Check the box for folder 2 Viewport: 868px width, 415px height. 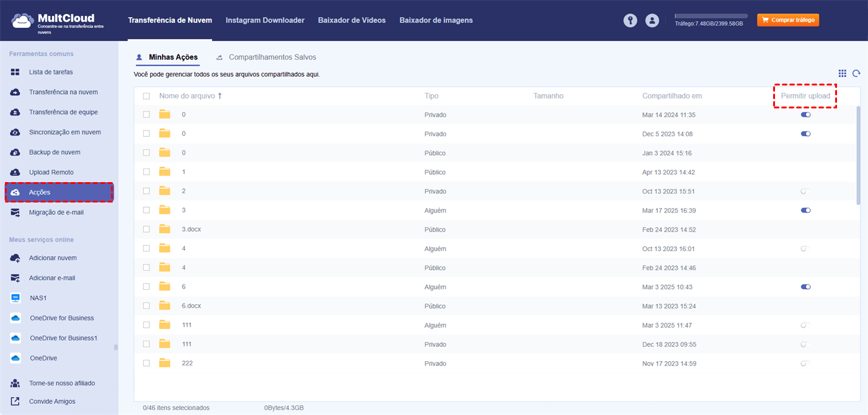coord(146,191)
